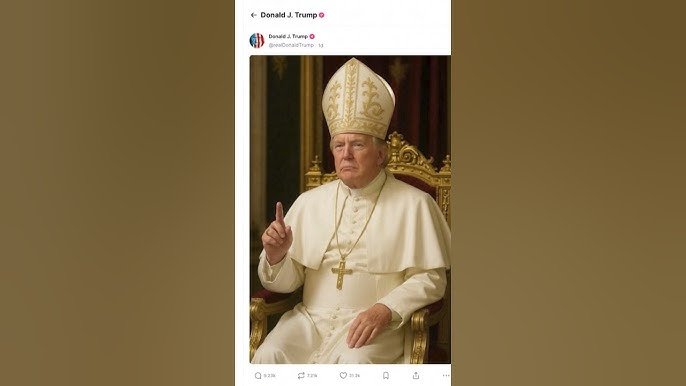The width and height of the screenshot is (686, 386).
Task: Click the verified badge beside post author
Action: (312, 36)
